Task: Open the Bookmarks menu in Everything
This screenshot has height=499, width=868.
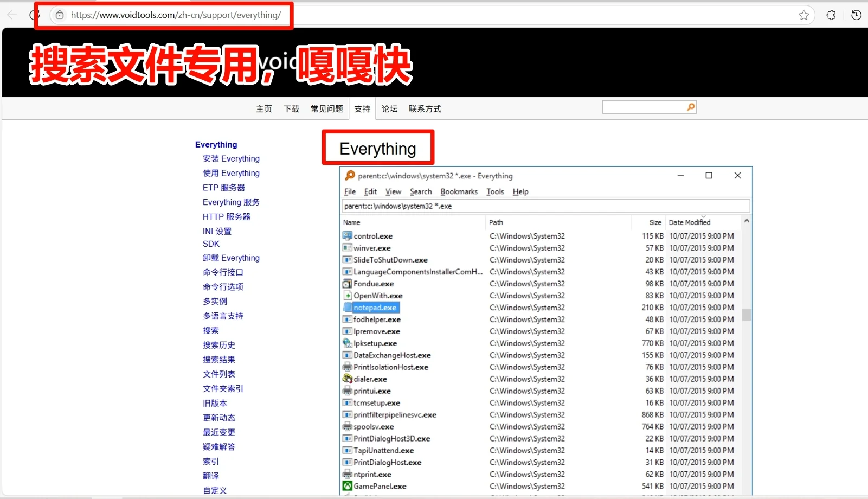Action: tap(459, 191)
